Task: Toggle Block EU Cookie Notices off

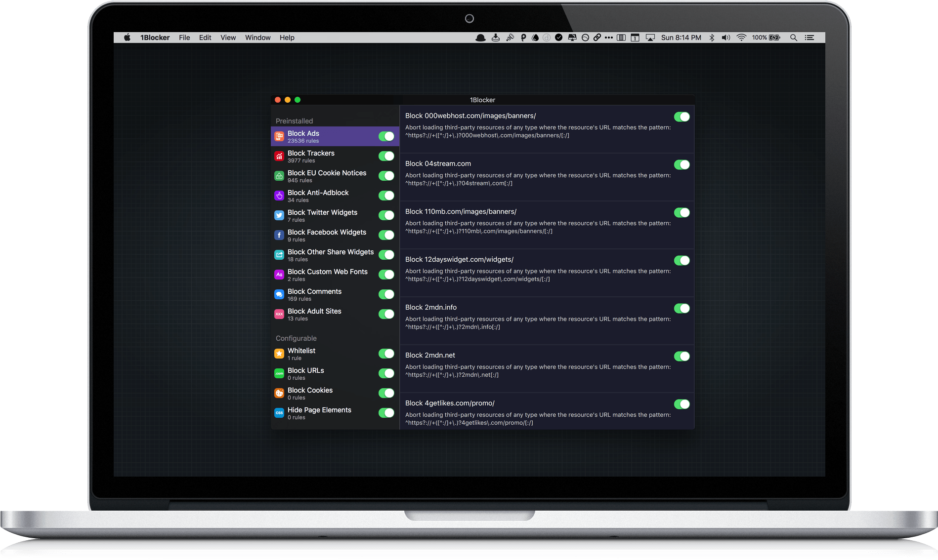Action: pos(386,176)
